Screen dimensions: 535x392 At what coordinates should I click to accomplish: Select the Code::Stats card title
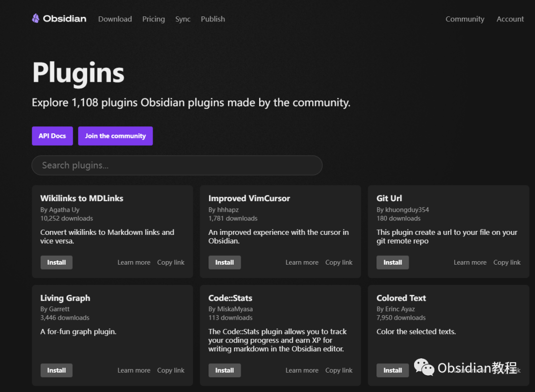point(230,298)
